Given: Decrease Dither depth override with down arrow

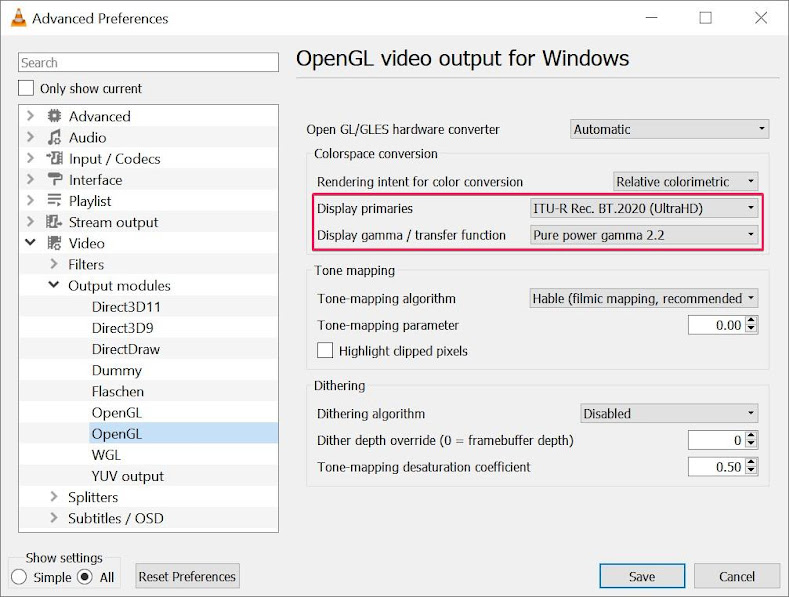Looking at the screenshot, I should tap(751, 444).
